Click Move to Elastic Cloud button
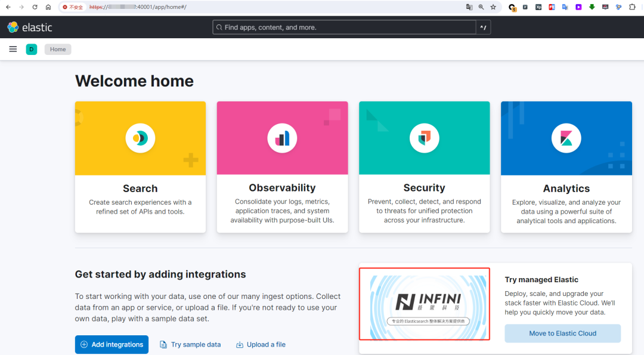This screenshot has width=644, height=355. point(563,334)
